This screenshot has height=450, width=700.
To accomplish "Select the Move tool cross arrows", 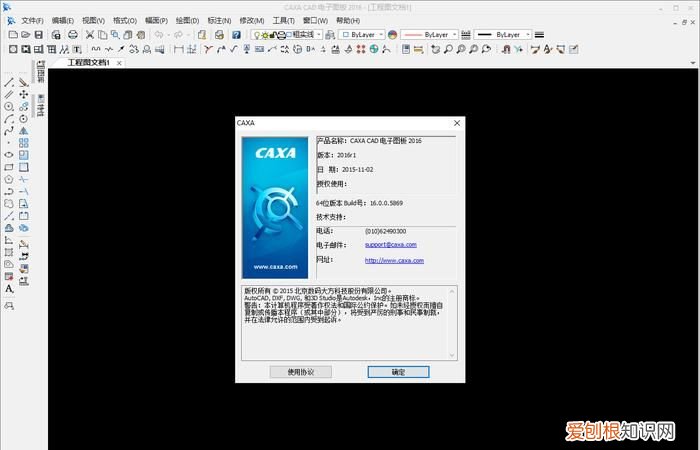I will (24, 94).
